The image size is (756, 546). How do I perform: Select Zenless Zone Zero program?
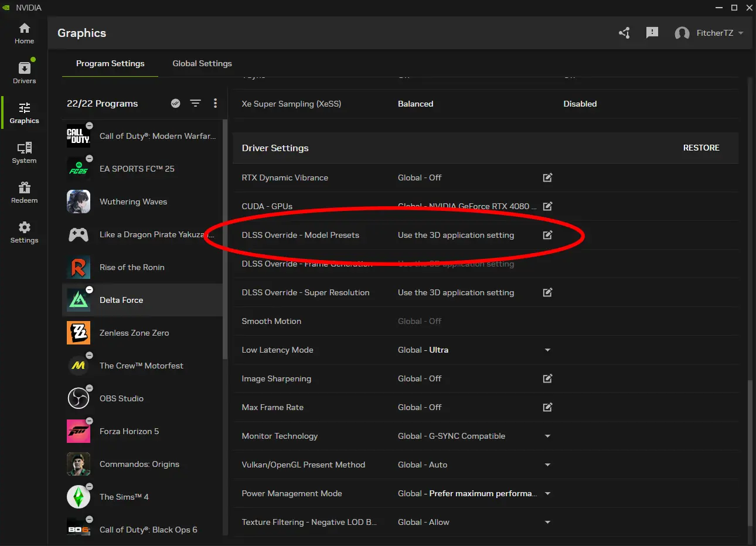tap(142, 333)
